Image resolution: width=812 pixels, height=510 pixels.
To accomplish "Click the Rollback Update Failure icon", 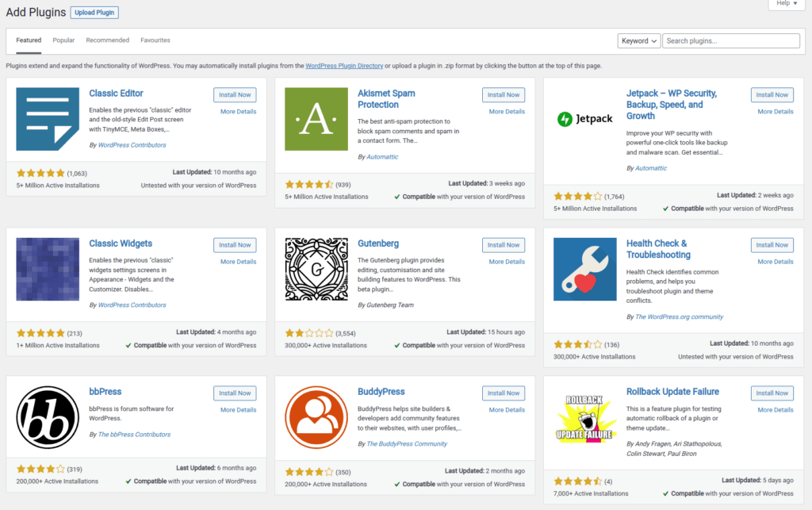I will (585, 417).
